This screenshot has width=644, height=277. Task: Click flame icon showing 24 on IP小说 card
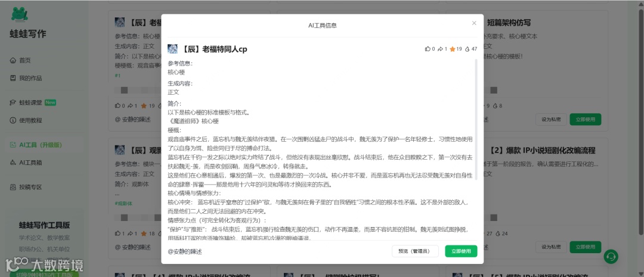click(x=498, y=234)
